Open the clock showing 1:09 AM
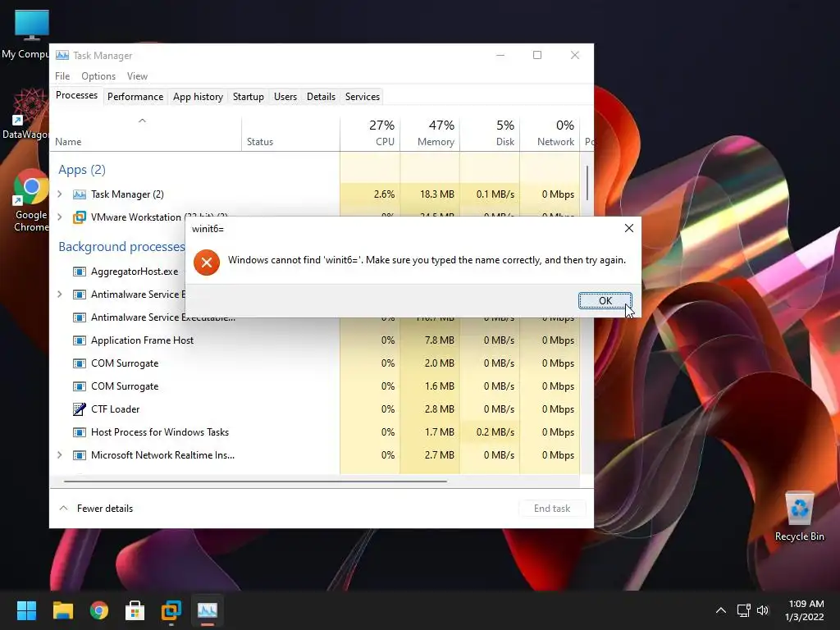This screenshot has height=630, width=840. click(805, 610)
